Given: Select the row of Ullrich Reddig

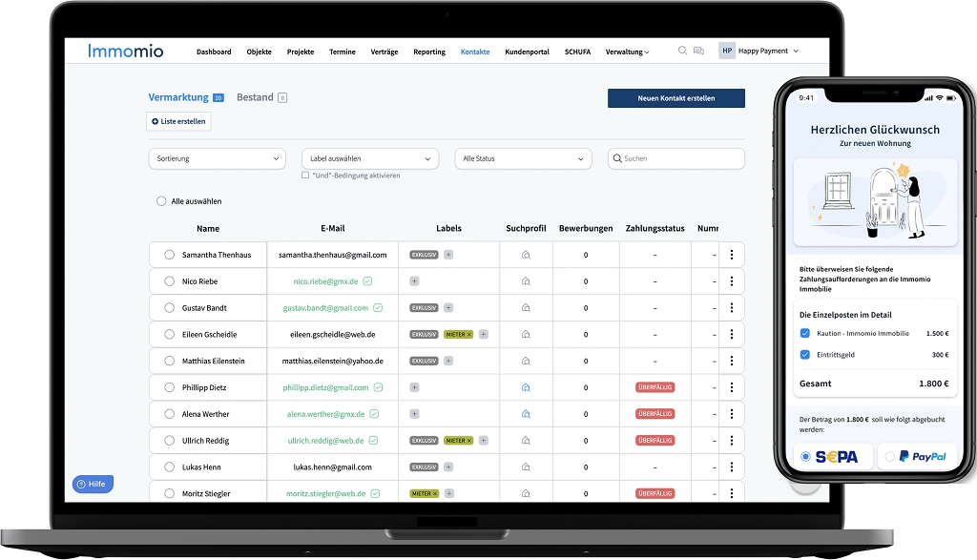Looking at the screenshot, I should [x=170, y=441].
